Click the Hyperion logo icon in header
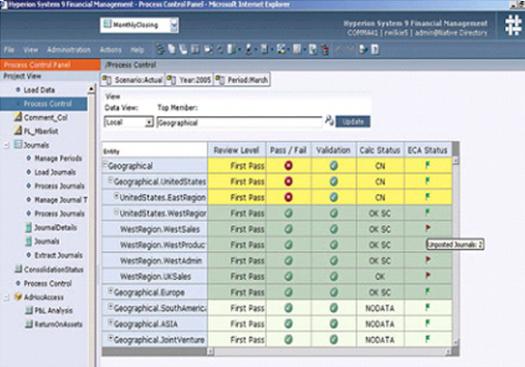 [513, 25]
